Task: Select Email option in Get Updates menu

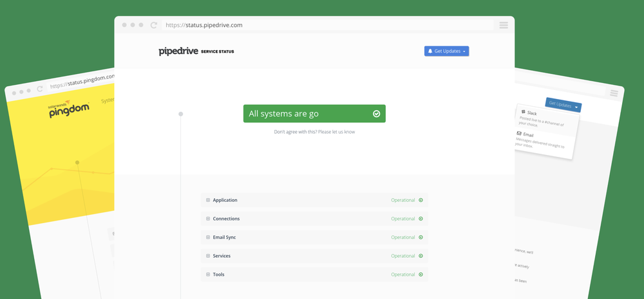Action: (545, 140)
